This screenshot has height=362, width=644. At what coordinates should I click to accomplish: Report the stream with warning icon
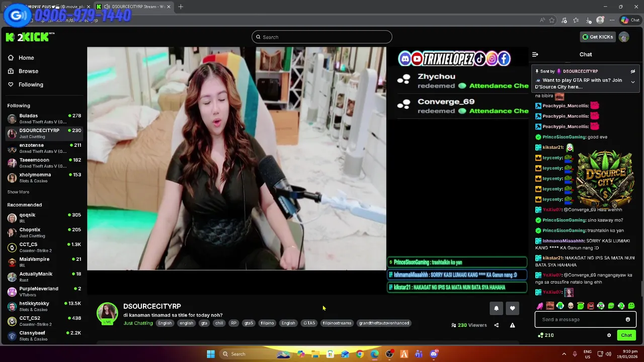(512, 325)
